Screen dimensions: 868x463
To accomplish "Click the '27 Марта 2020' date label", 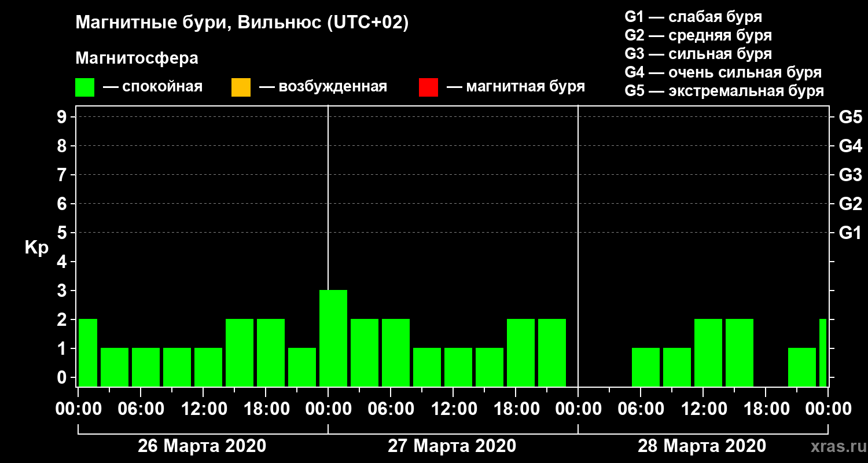I will click(452, 446).
